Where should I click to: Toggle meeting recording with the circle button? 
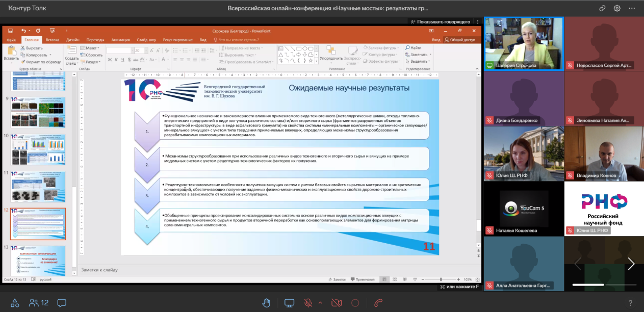355,303
